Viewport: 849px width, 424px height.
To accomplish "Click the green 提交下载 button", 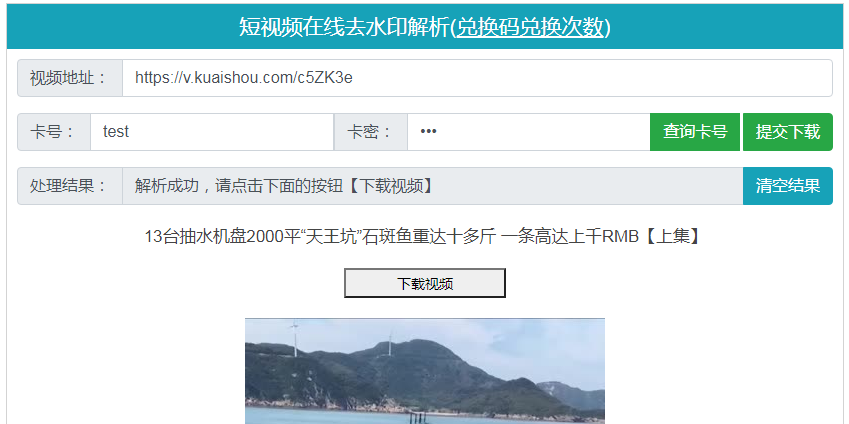I will pos(788,132).
